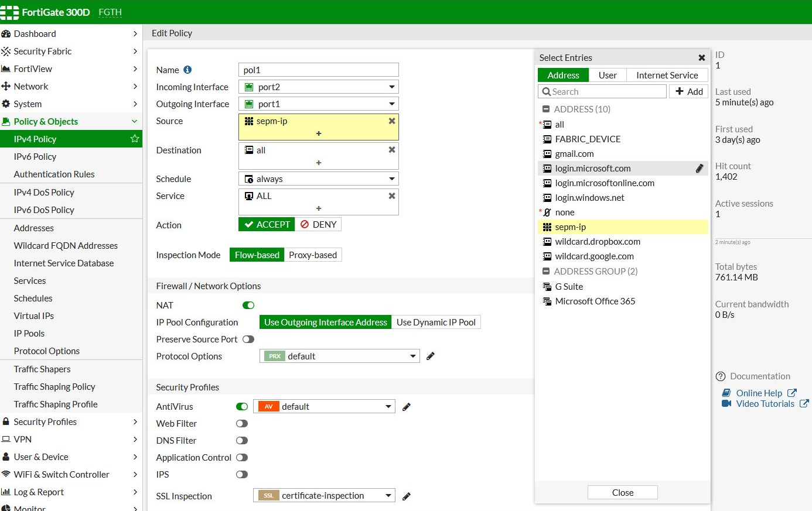The image size is (812, 511).
Task: Click the Dashboard icon in sidebar
Action: pyautogui.click(x=6, y=34)
